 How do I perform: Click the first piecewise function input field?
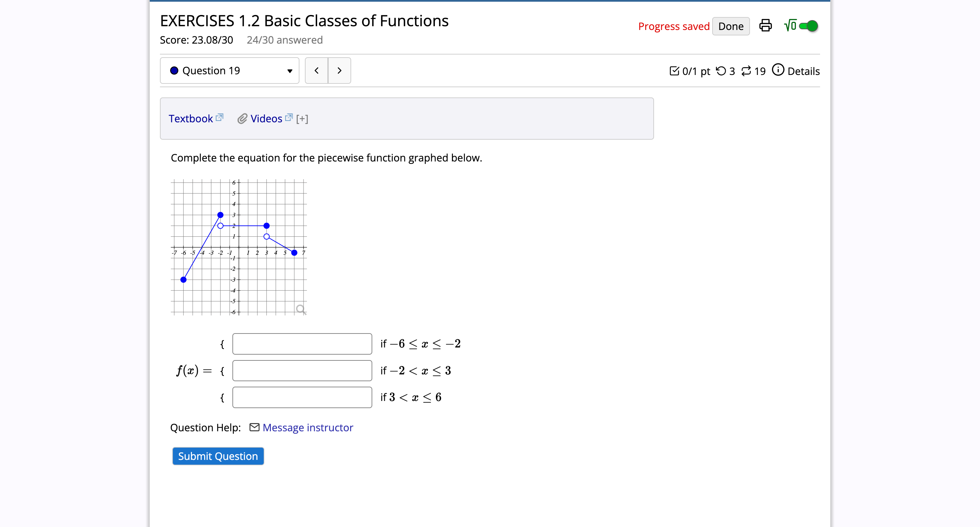tap(302, 343)
